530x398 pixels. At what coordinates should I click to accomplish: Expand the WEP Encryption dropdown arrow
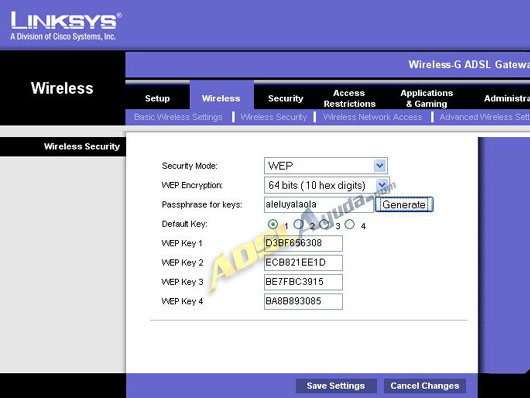[382, 185]
